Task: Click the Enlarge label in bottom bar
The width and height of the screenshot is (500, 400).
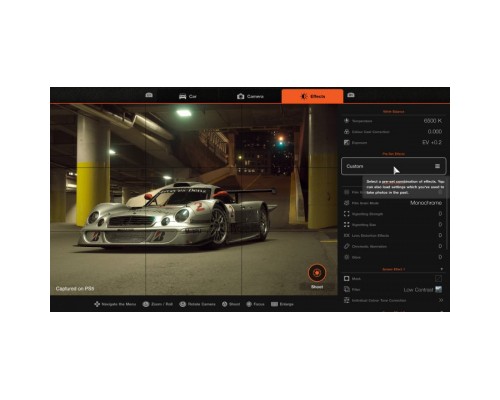Action: click(x=287, y=304)
